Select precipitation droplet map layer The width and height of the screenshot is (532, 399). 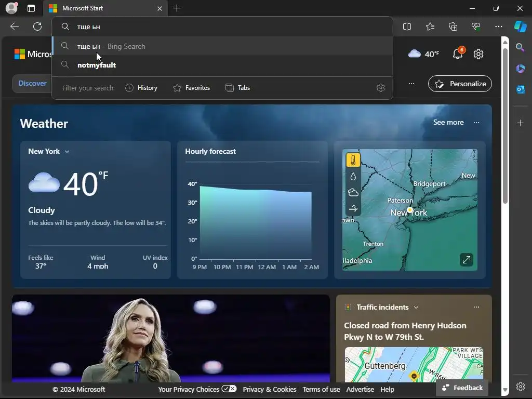coord(353,177)
